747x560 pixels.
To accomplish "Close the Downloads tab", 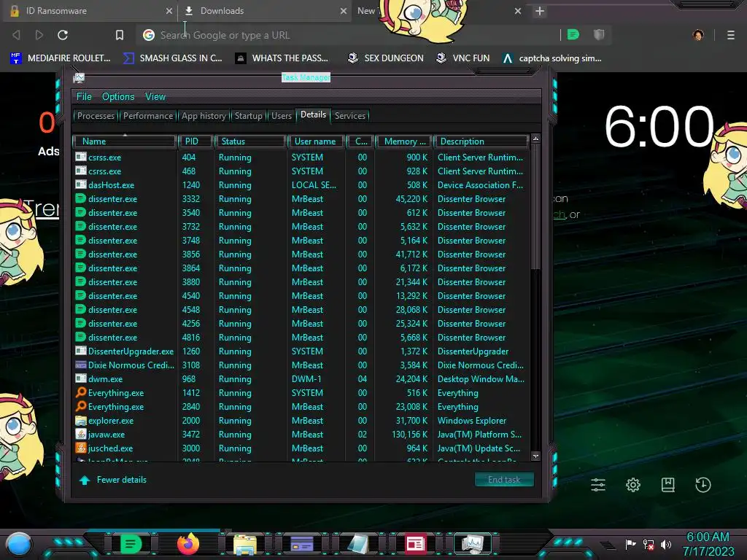I will point(344,11).
